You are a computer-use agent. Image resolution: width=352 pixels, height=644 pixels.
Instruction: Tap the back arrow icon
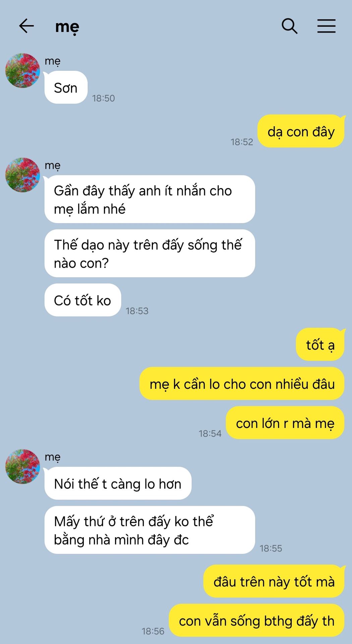(26, 26)
